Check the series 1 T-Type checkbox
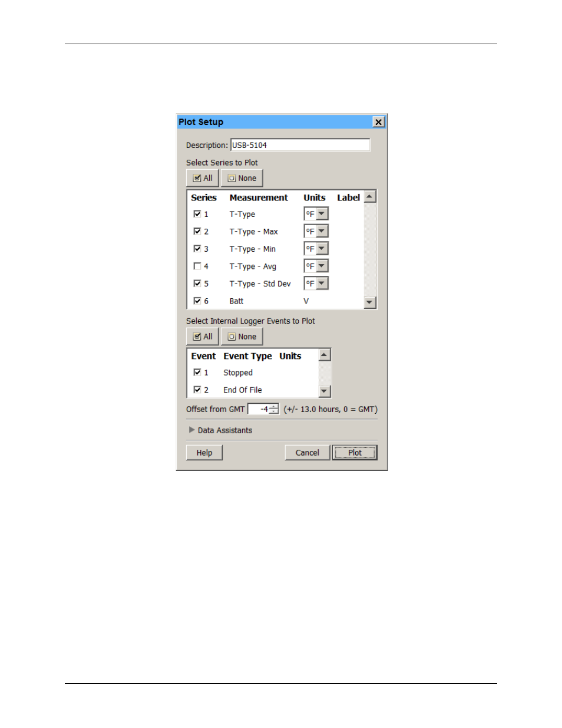This screenshot has height=728, width=562. (x=197, y=214)
